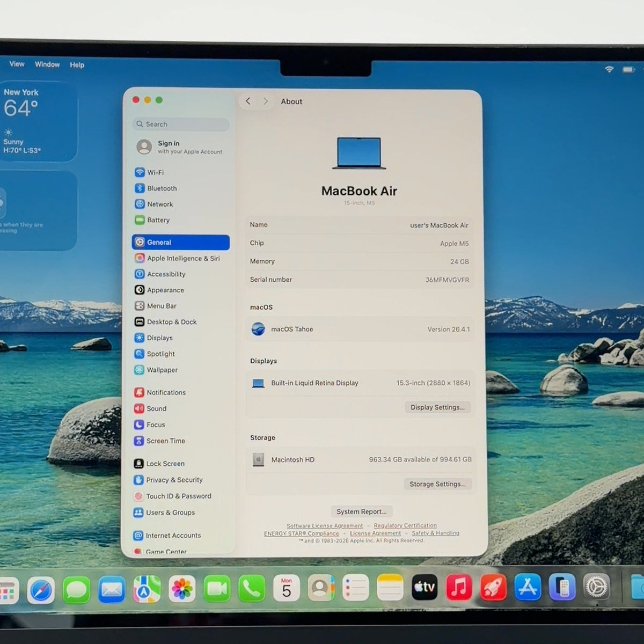The height and width of the screenshot is (644, 644).
Task: Open the New York weather widget
Action: click(x=38, y=121)
